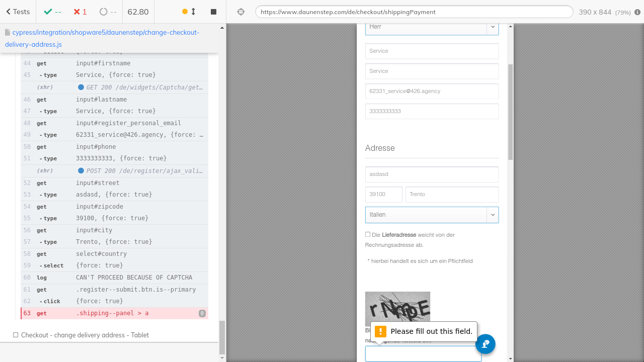Open the Italien country dropdown
The width and height of the screenshot is (644, 362).
(432, 215)
